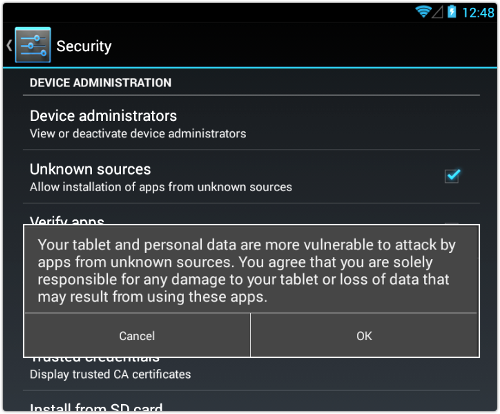Image resolution: width=500 pixels, height=414 pixels.
Task: Tap the mobile signal strength icon
Action: coord(438,12)
